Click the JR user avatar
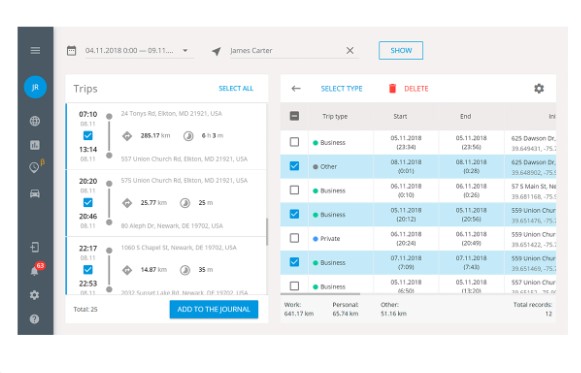Screen dimensions: 581x373 pyautogui.click(x=35, y=87)
